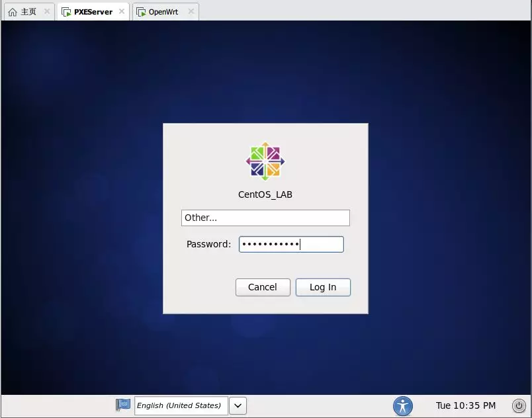Screen dimensions: 532x418
Task: Close the 主页 tab
Action: [x=47, y=11]
